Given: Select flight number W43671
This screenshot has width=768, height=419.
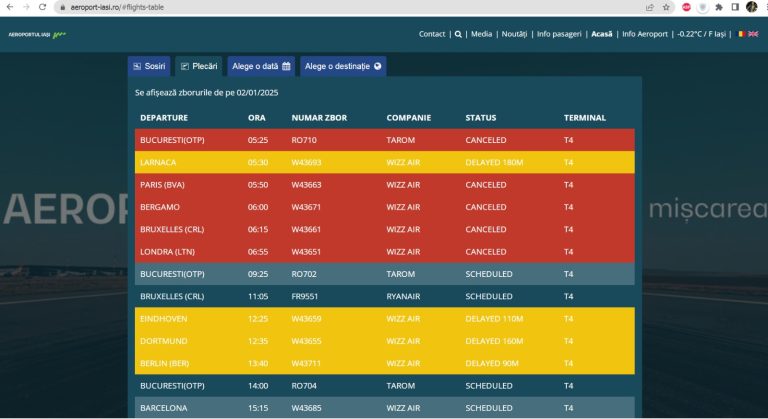Looking at the screenshot, I should pos(306,207).
